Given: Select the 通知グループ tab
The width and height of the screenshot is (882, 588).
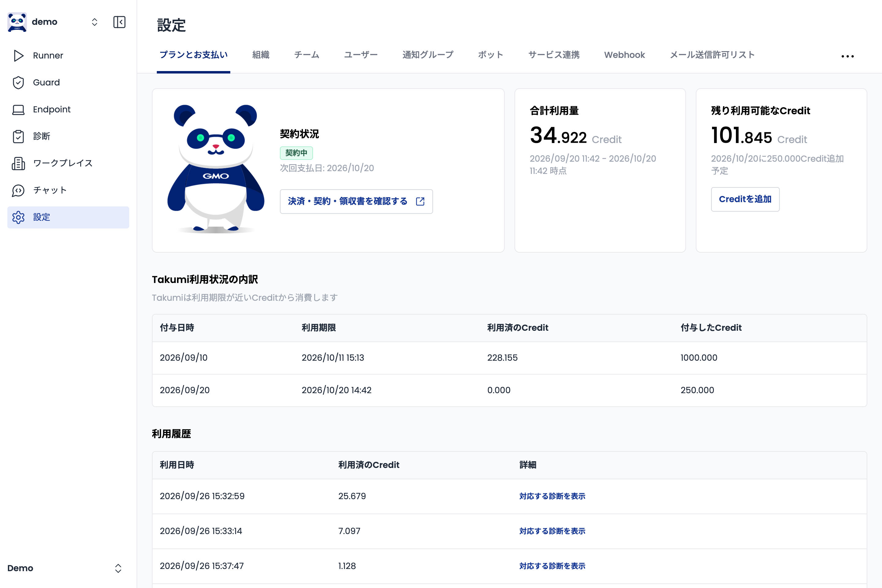Looking at the screenshot, I should 428,55.
